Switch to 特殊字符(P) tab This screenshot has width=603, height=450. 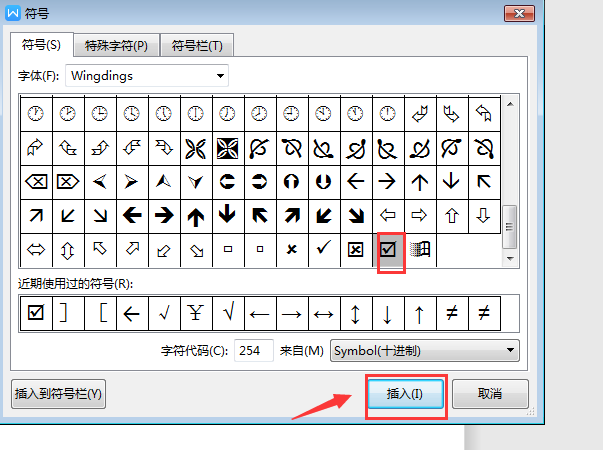116,46
